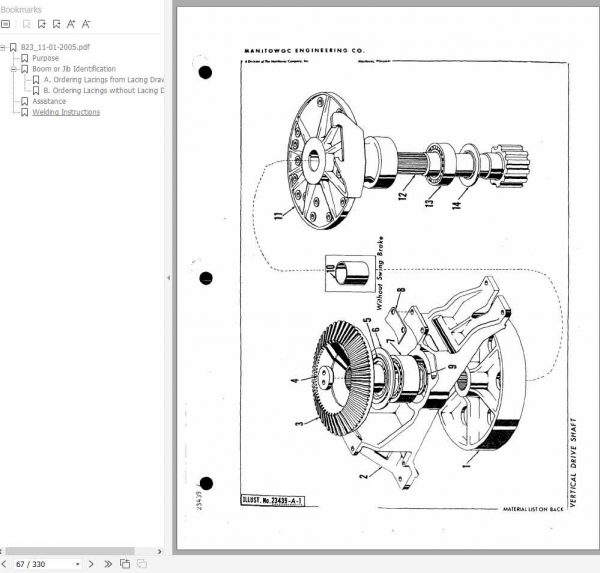Click the VERTICAL DRIVE SHAFT title on page
Screen dimensions: 600x573
click(x=573, y=462)
